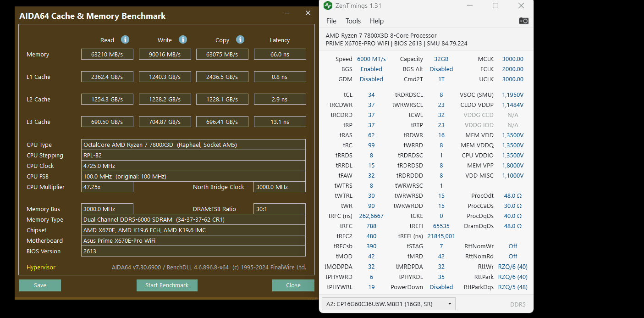
Task: Click CPU Multiplier value 47.25x
Action: point(107,187)
